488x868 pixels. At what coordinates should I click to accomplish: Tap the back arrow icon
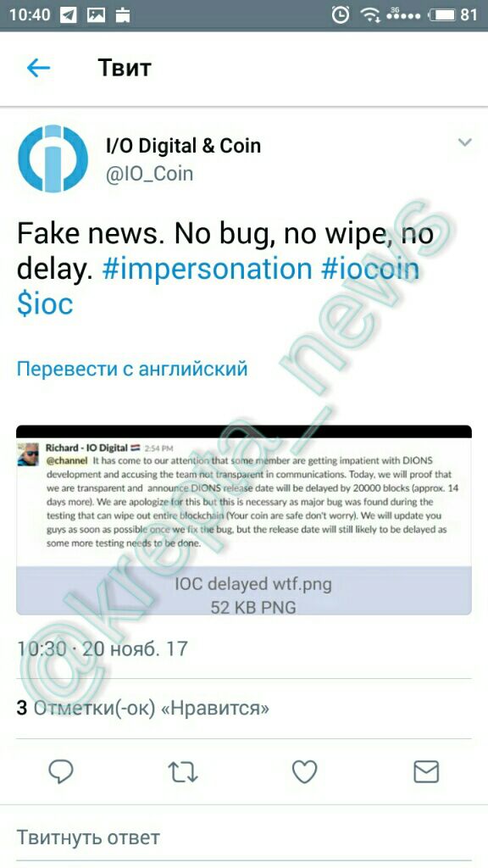click(x=38, y=68)
